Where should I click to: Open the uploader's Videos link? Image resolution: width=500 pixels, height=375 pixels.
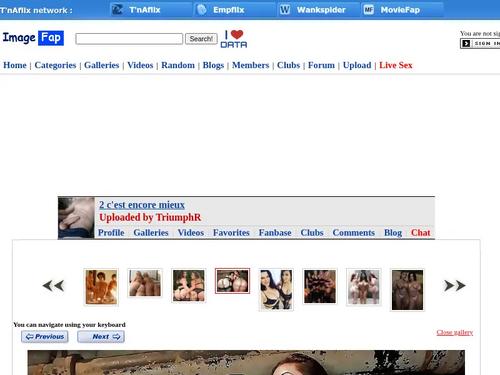coord(191,233)
